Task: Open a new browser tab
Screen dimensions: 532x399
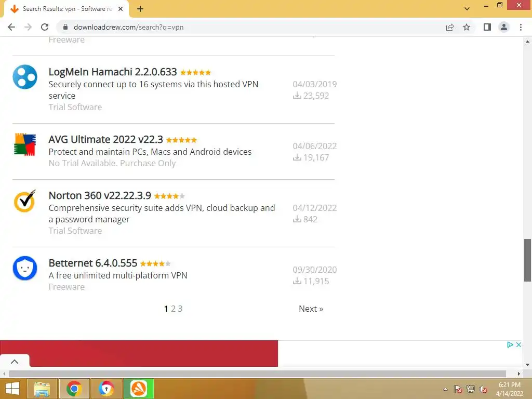Action: (140, 9)
